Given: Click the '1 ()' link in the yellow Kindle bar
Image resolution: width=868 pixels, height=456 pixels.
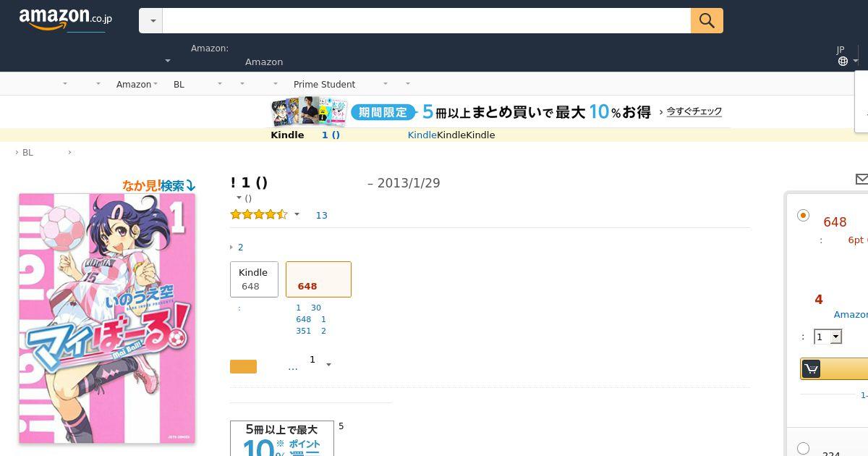Looking at the screenshot, I should pos(331,135).
